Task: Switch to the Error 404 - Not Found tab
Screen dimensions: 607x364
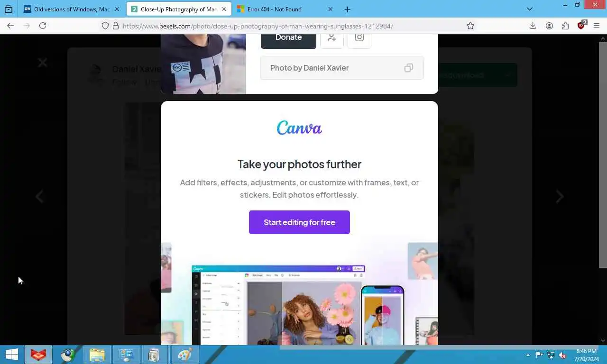Action: 285,9
